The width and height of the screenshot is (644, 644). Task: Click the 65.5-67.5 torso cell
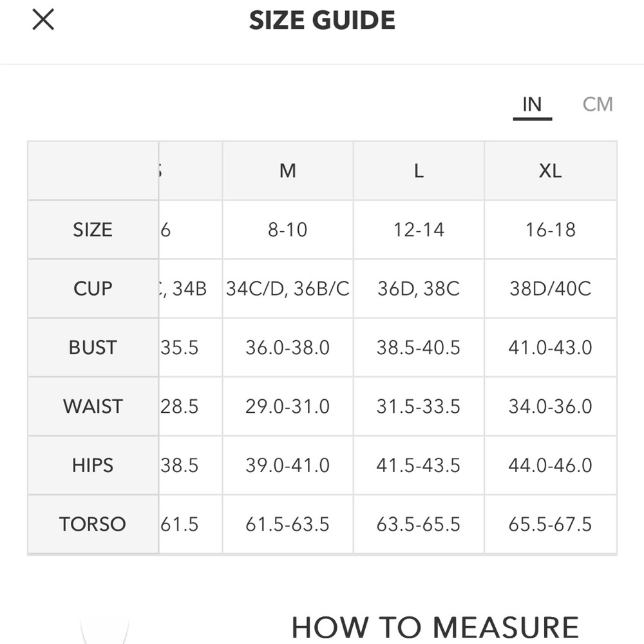pyautogui.click(x=551, y=524)
